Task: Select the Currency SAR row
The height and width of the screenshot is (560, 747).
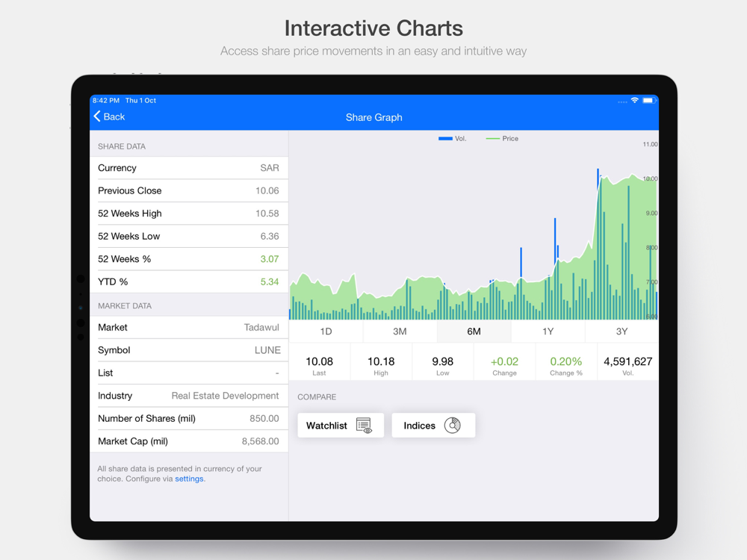Action: [189, 168]
